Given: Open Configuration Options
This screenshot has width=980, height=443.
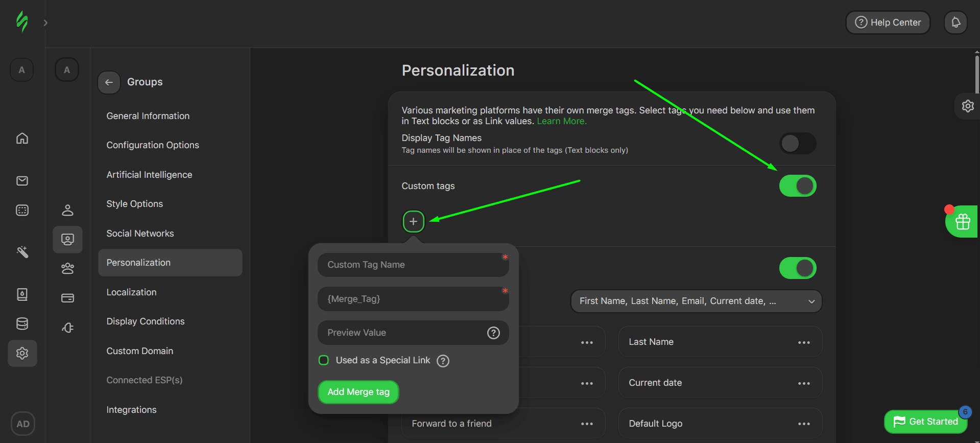Looking at the screenshot, I should coord(170,145).
